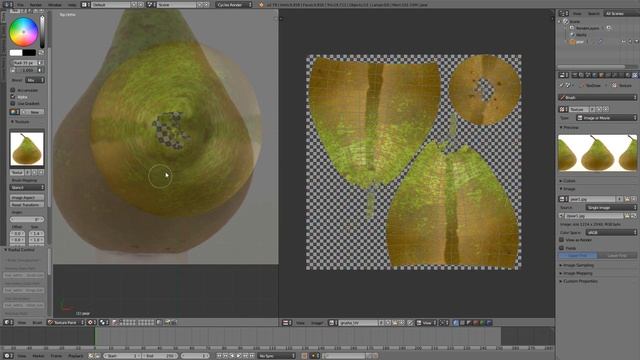Open the No Sync playback dropdown
640x360 pixels.
pyautogui.click(x=276, y=356)
